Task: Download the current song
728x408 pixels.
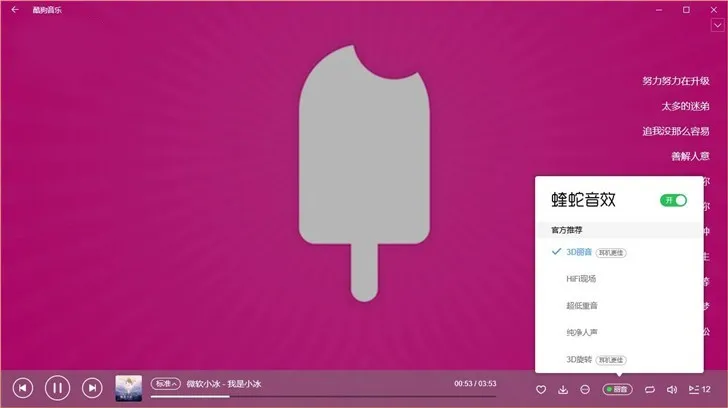Action: [x=563, y=389]
